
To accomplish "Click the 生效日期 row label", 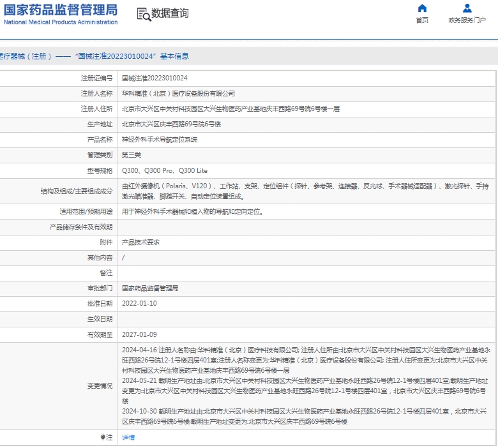I will pyautogui.click(x=100, y=319).
